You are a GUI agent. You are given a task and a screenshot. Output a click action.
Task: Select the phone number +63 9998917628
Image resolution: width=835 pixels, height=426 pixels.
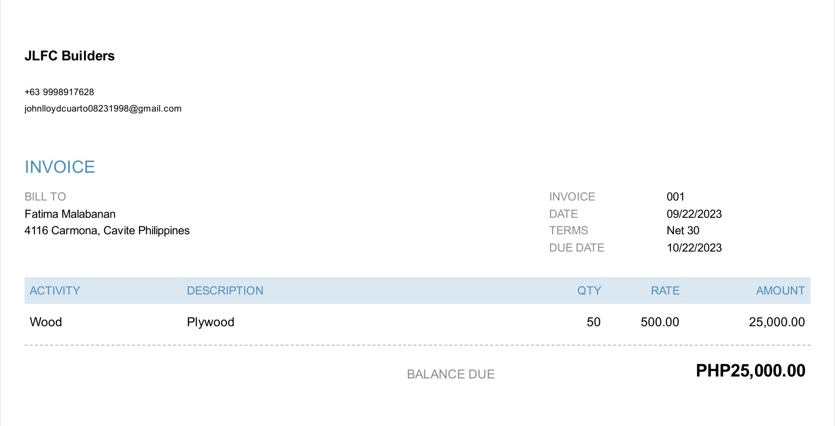click(x=59, y=92)
